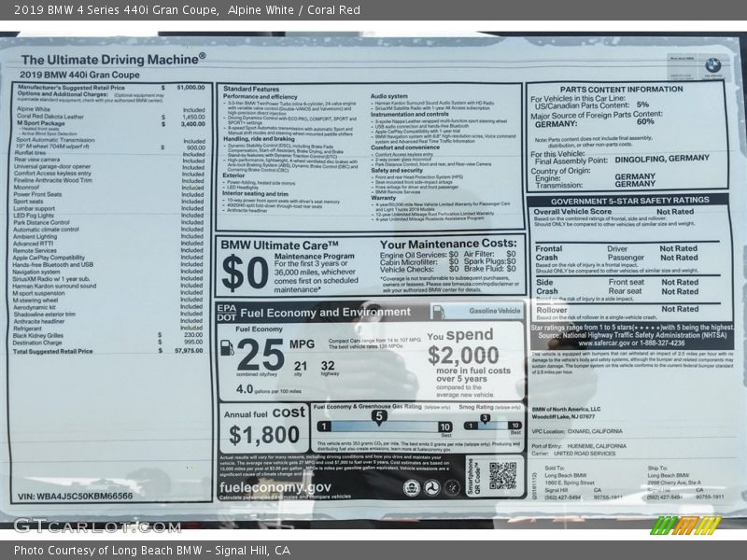Click the smartphone QR code

click(x=502, y=475)
